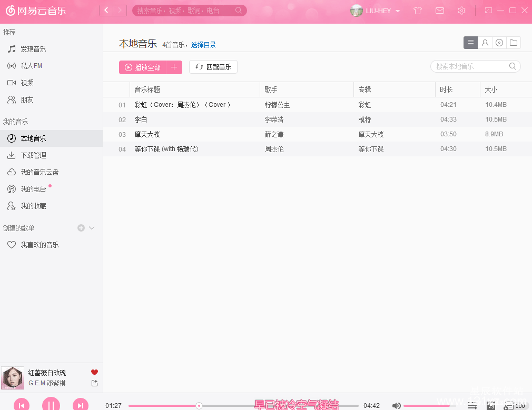
Task: Sort by the 专辑 column header
Action: pyautogui.click(x=394, y=89)
